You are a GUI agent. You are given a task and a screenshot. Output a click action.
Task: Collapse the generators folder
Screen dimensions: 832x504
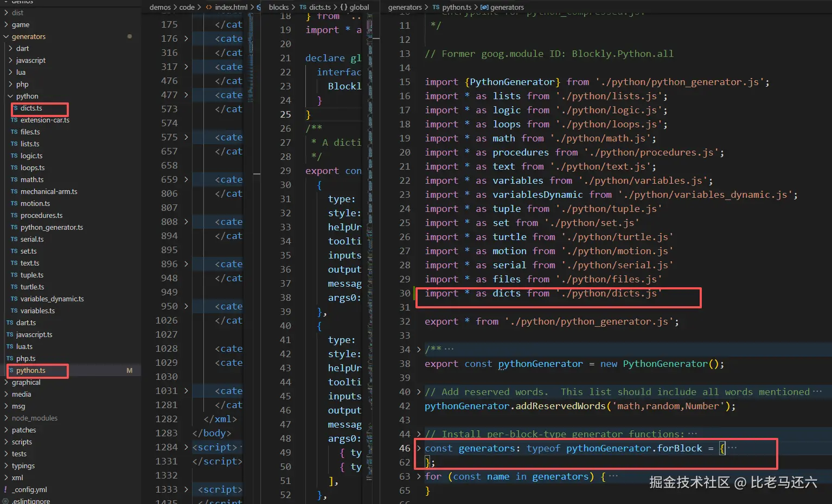point(6,37)
